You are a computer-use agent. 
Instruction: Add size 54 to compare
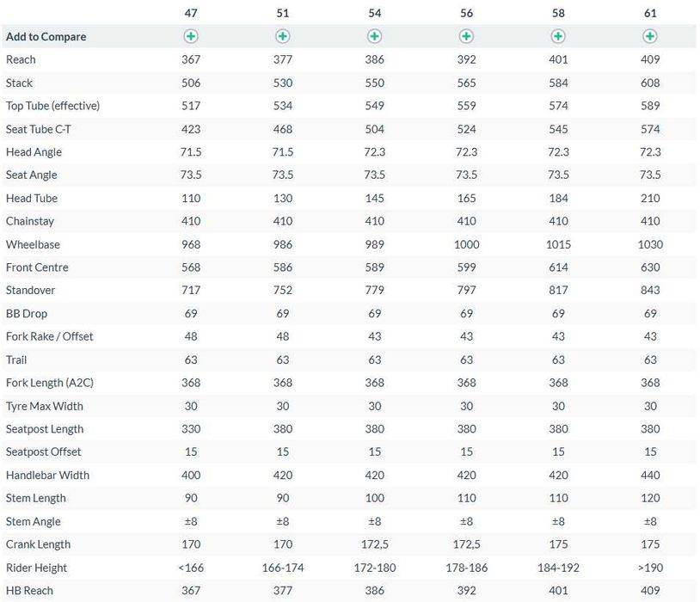[x=375, y=36]
